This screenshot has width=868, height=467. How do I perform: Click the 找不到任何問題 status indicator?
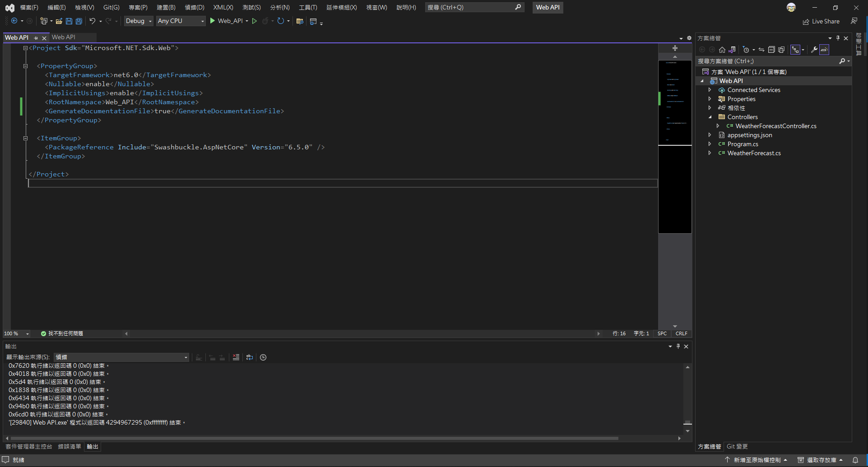click(x=62, y=333)
